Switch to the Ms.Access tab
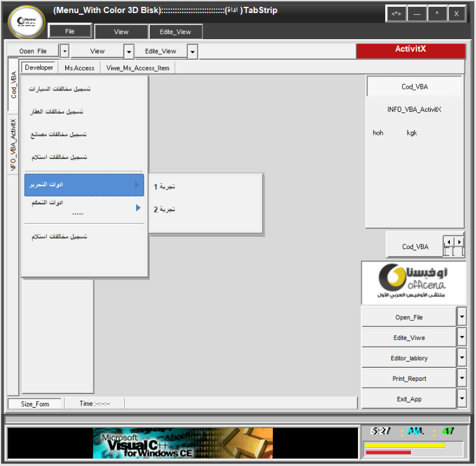This screenshot has height=466, width=476. point(80,68)
